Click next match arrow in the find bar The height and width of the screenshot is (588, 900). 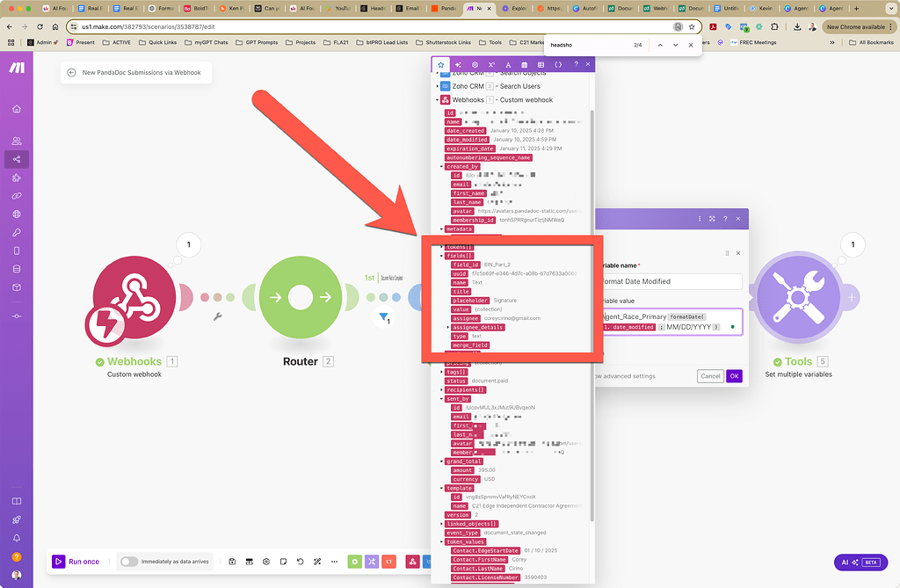[x=675, y=45]
